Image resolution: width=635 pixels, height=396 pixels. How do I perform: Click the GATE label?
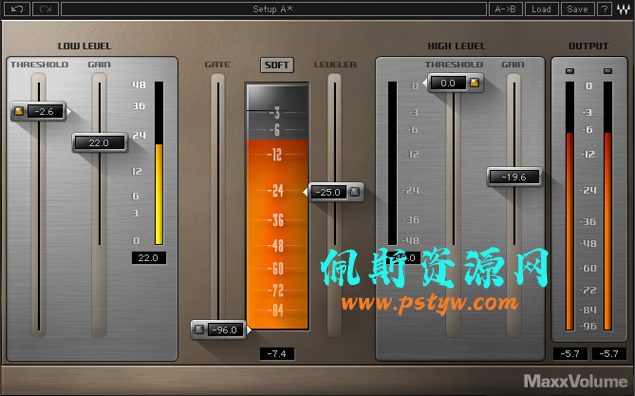(217, 65)
